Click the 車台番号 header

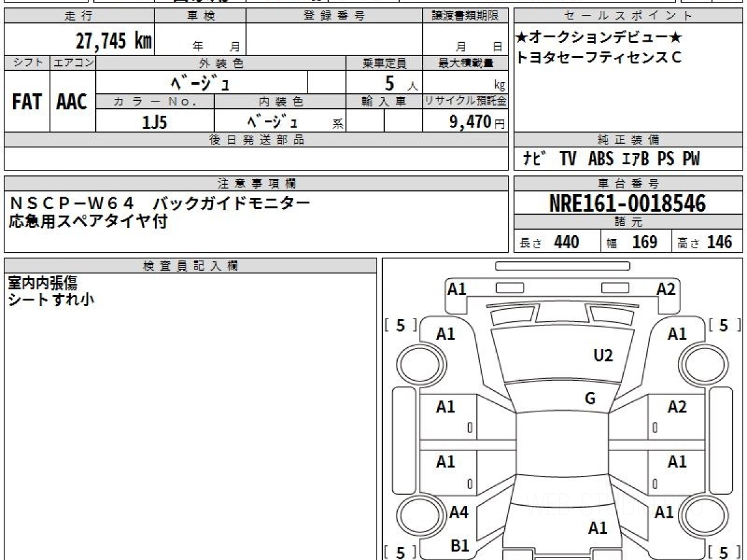point(629,183)
